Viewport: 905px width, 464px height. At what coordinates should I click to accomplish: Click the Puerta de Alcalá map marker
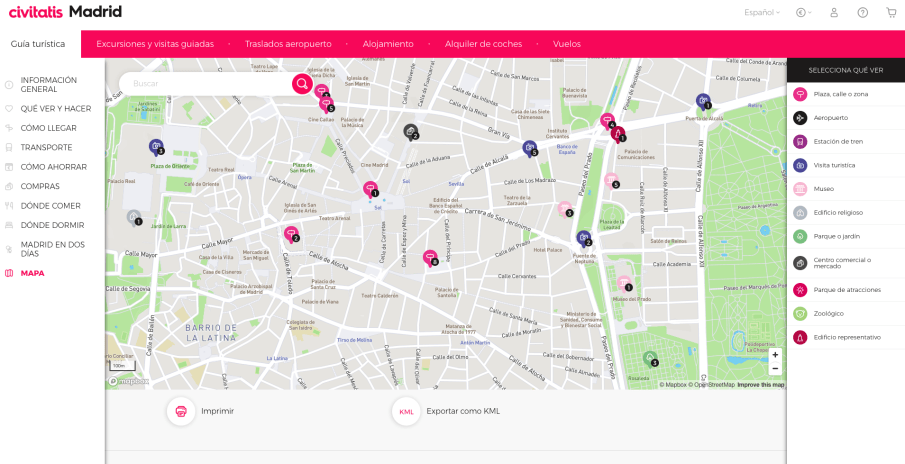point(704,100)
